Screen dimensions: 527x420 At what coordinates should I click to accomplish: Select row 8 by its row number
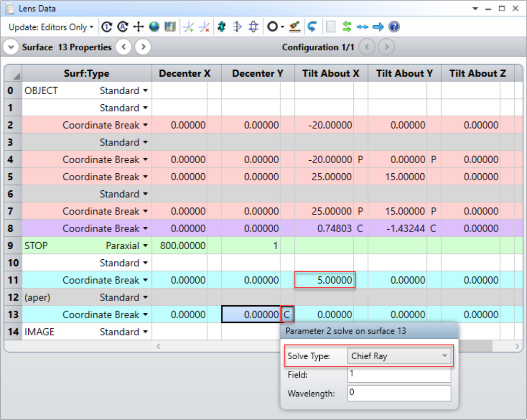click(13, 229)
